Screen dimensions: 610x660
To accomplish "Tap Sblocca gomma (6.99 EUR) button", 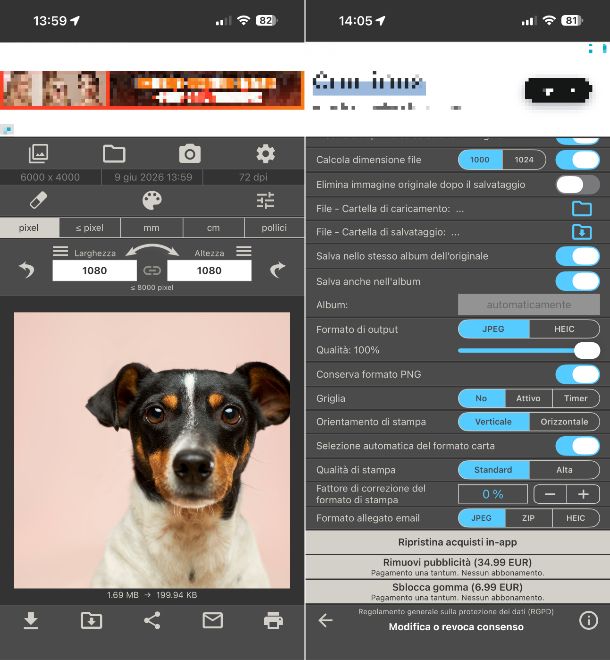I will click(458, 592).
